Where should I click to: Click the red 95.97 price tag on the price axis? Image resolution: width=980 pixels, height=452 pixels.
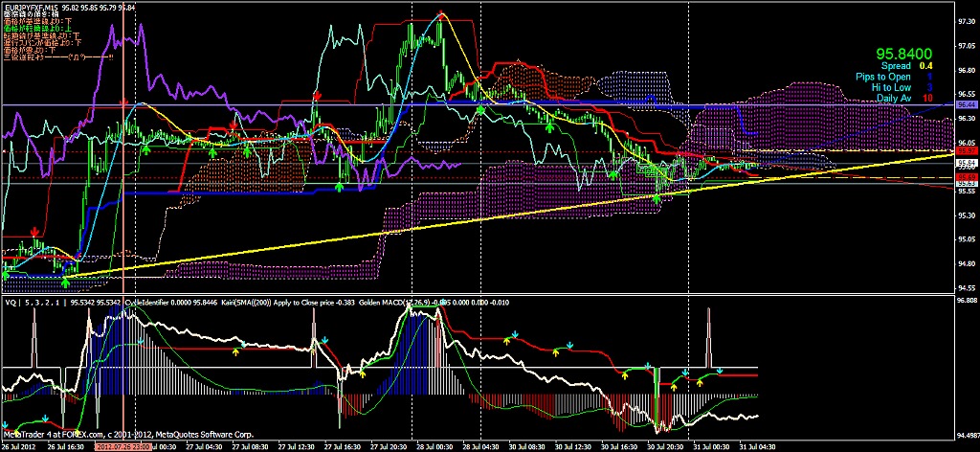[966, 152]
